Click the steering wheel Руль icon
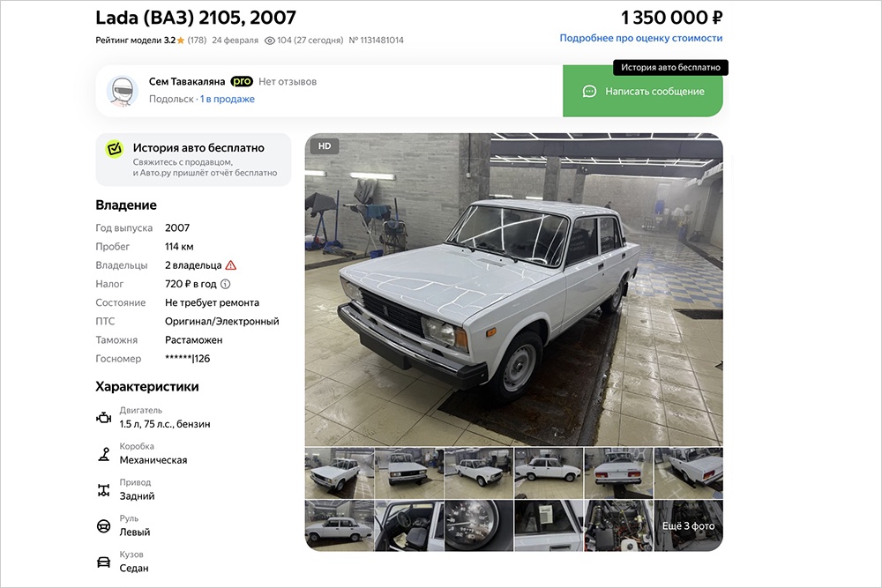The width and height of the screenshot is (882, 588). 103,526
